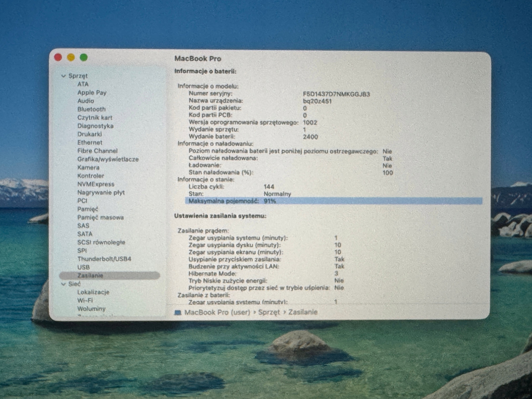Select the highlighted Zasilanie entry
532x399 pixels.
[110, 276]
